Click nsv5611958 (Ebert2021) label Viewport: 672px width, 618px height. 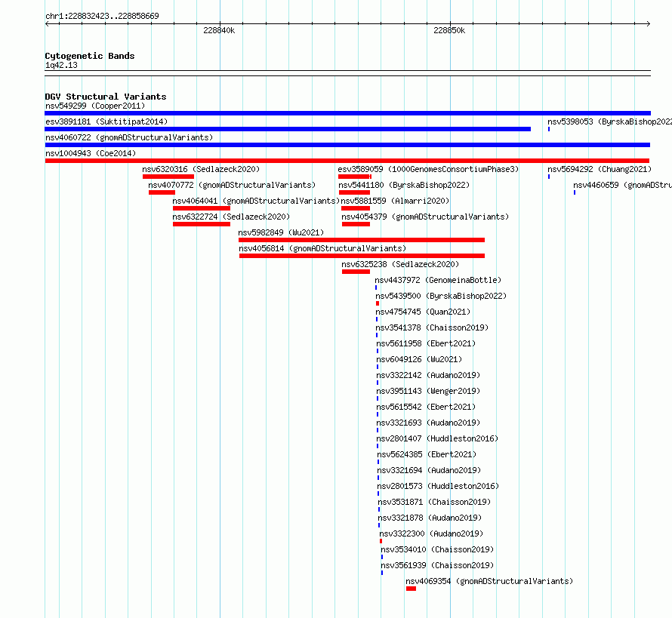(426, 343)
